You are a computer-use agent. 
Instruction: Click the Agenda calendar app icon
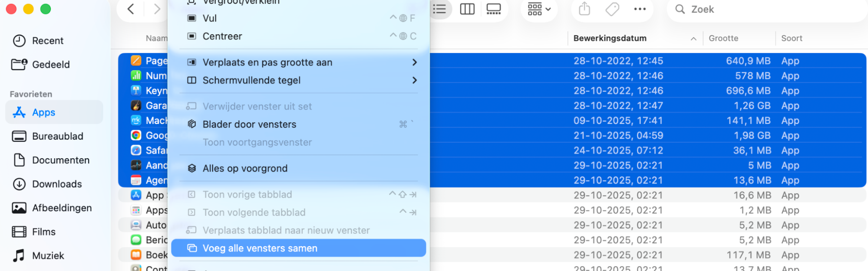[x=136, y=180]
